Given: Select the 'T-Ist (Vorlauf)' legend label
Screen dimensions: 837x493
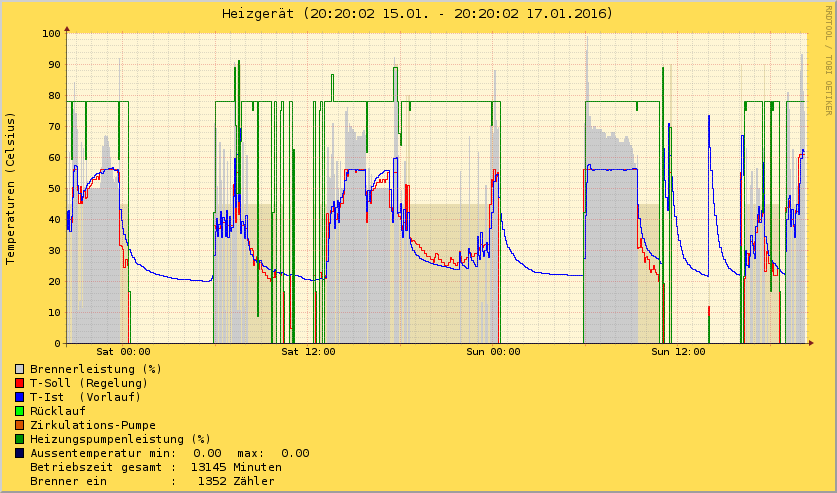Looking at the screenshot, I should pyautogui.click(x=85, y=397).
